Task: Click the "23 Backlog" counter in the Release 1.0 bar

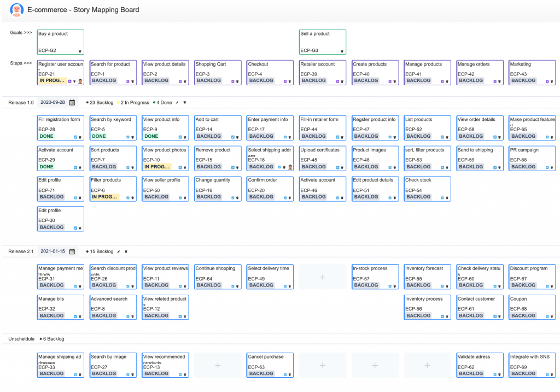Action: pyautogui.click(x=97, y=102)
